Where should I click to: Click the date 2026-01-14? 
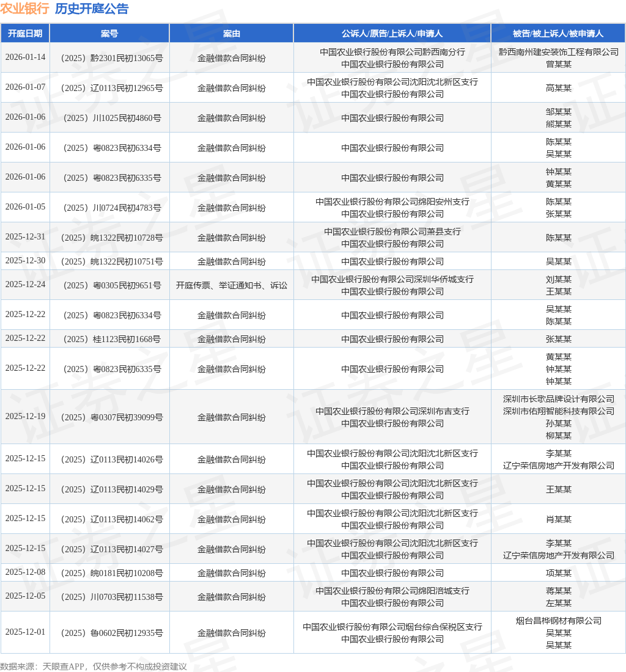click(x=25, y=57)
